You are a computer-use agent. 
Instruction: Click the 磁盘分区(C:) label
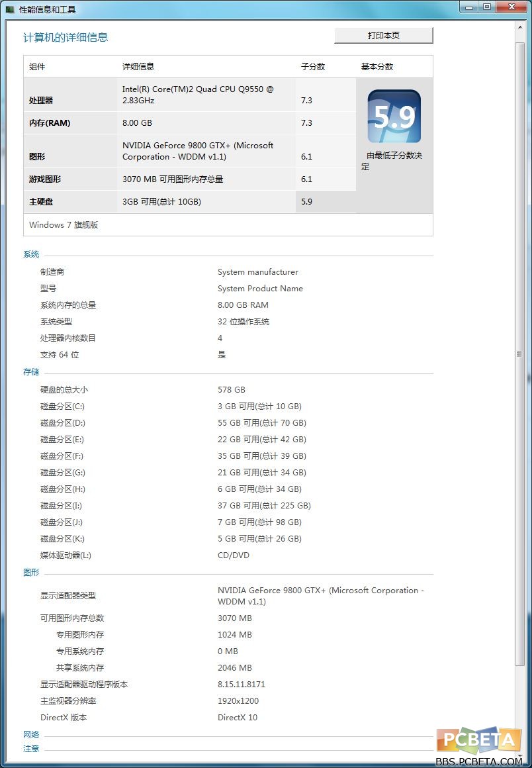[x=63, y=407]
